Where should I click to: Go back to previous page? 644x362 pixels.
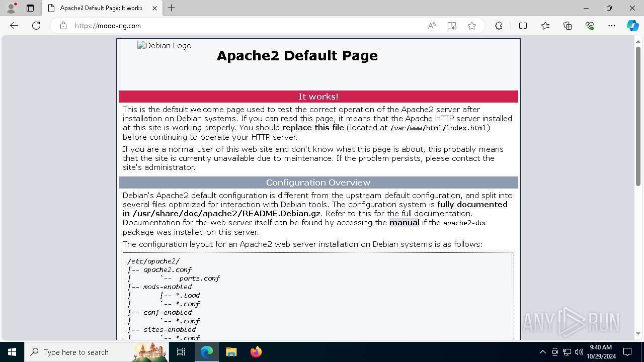pyautogui.click(x=14, y=26)
